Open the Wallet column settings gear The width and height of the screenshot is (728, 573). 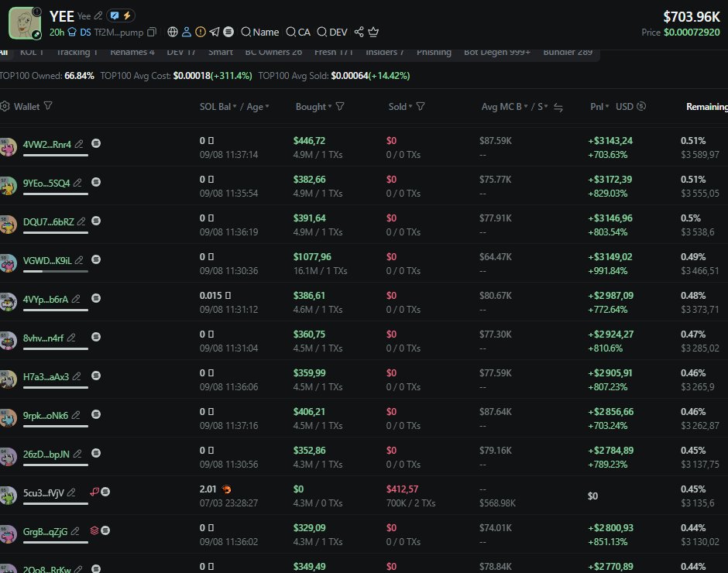tap(5, 106)
